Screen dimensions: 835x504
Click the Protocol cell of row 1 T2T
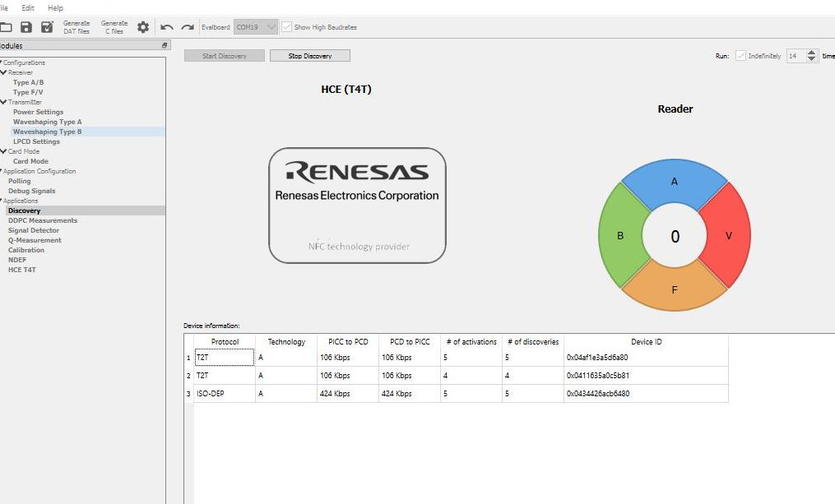(223, 358)
